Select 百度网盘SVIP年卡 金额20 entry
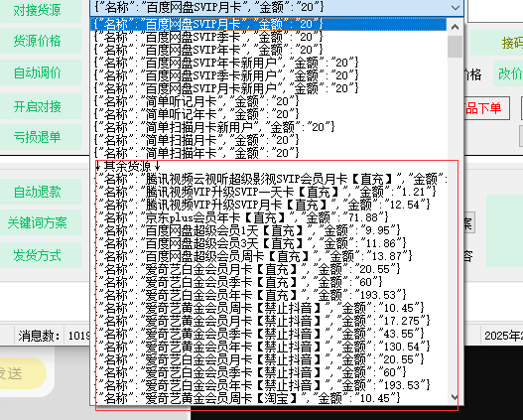 coord(269,50)
